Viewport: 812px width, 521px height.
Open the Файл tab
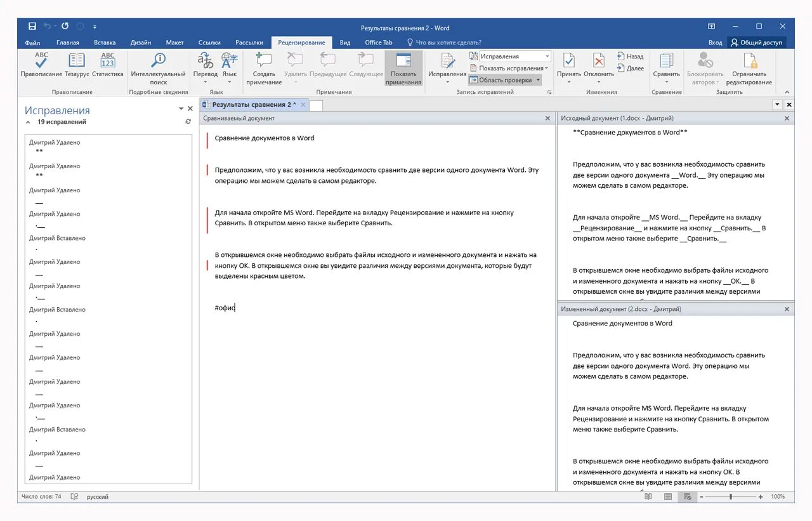[32, 43]
